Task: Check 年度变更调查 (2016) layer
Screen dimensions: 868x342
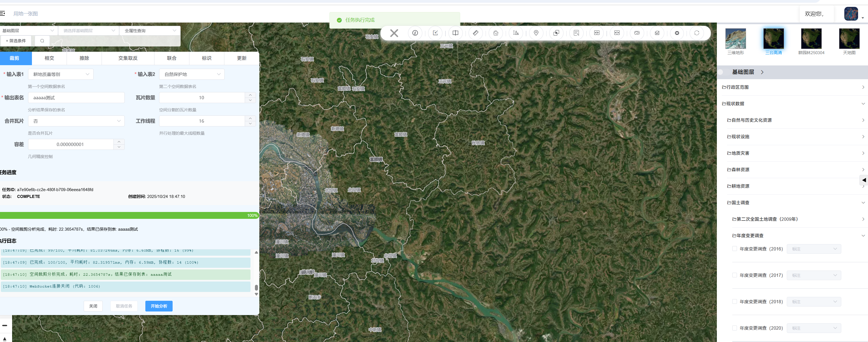Action: [x=734, y=249]
